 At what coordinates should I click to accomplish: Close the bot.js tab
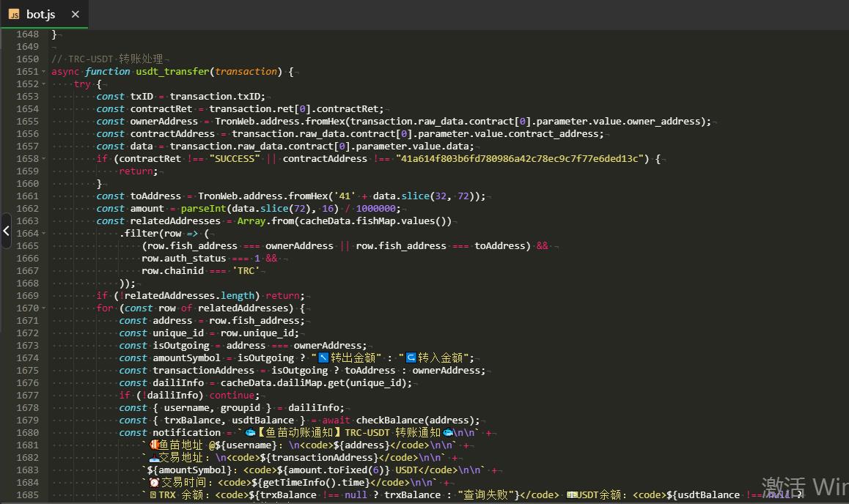[76, 14]
